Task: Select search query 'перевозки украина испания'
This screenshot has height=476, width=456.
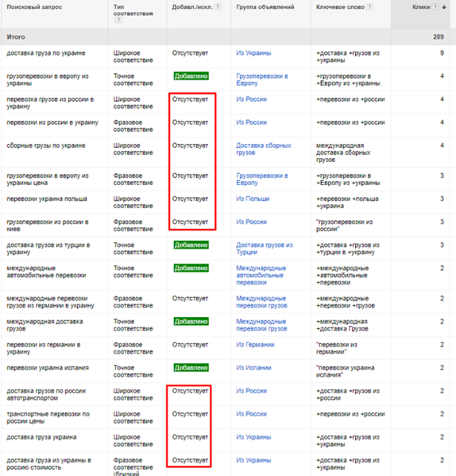Action: click(48, 368)
